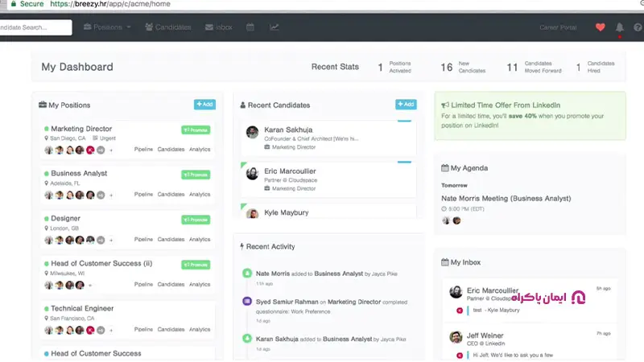Promote the Business Analyst position
Viewport: 644px width, 362px height.
(x=196, y=174)
